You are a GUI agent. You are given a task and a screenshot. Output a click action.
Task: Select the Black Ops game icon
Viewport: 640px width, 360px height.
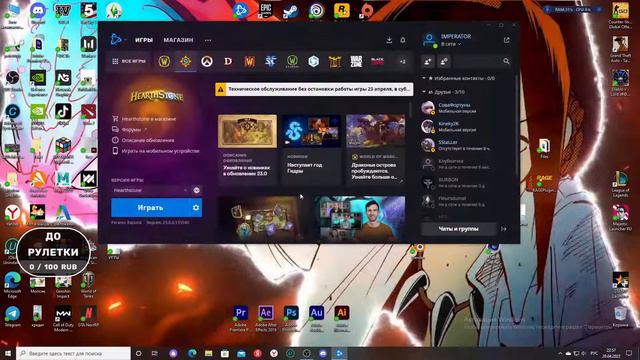click(377, 61)
